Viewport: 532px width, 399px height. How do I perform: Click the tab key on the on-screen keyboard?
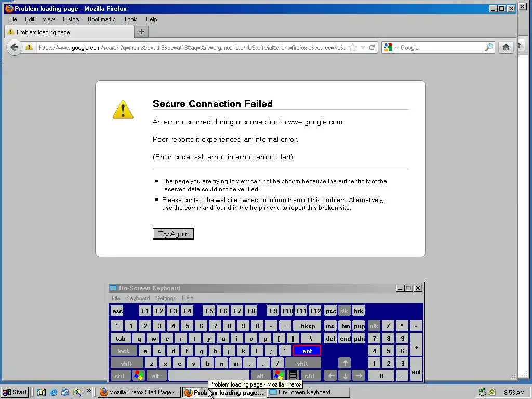121,339
